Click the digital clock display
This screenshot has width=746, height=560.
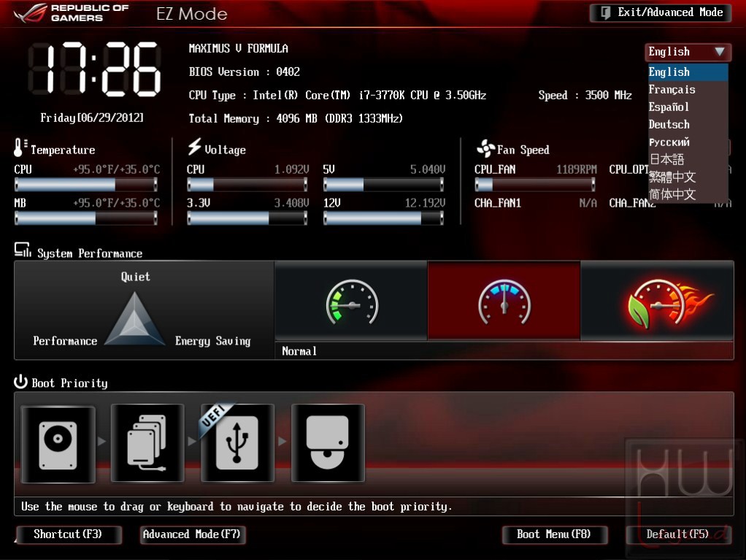pyautogui.click(x=95, y=69)
